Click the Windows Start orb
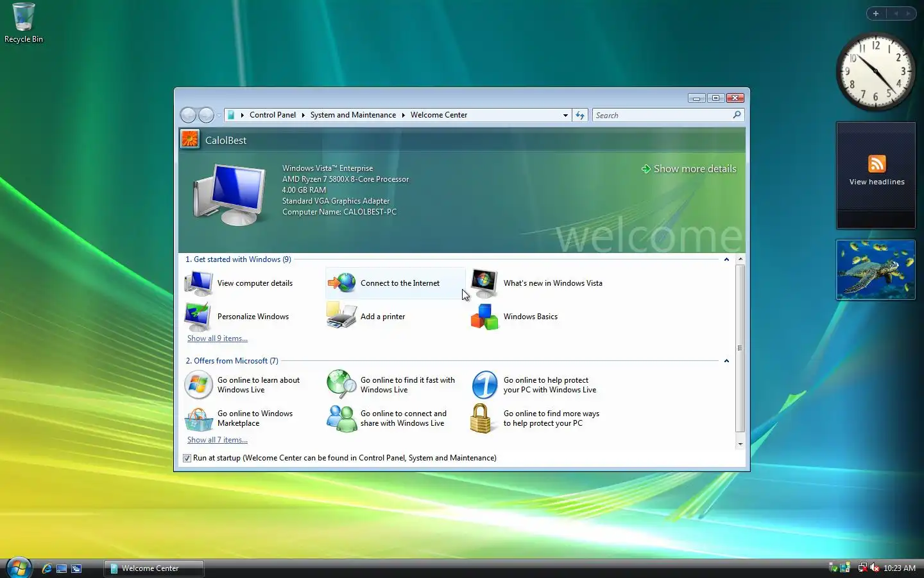This screenshot has height=578, width=924. [19, 568]
